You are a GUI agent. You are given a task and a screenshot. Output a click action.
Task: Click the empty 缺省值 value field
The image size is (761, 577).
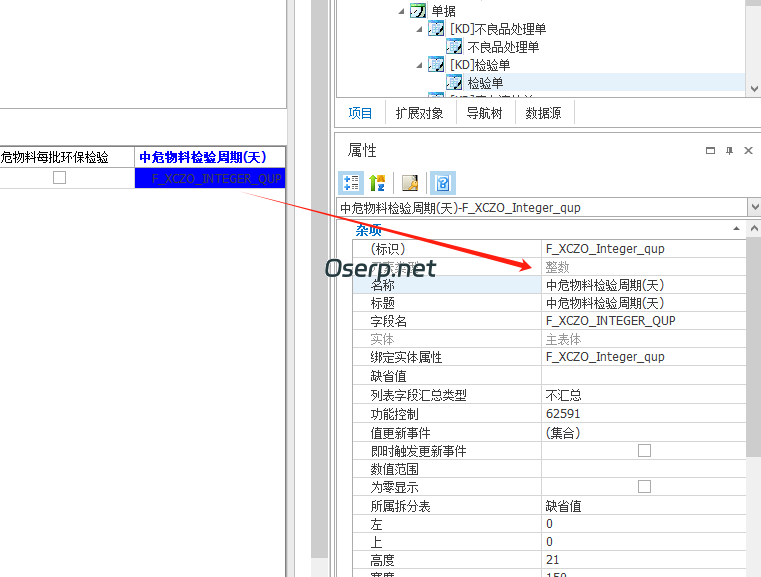644,376
